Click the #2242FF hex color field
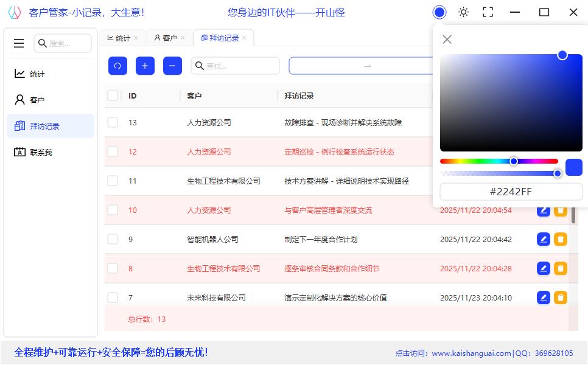 click(511, 192)
